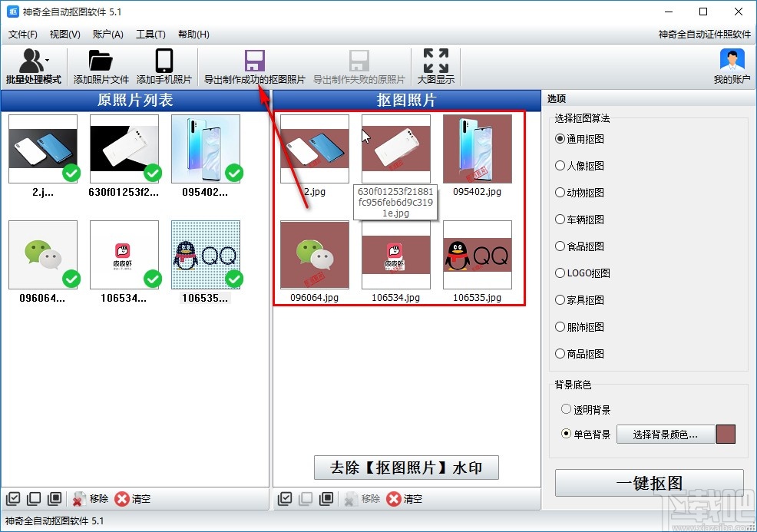
Task: Select cutout thumbnail of 095402.jpg
Action: click(x=478, y=149)
